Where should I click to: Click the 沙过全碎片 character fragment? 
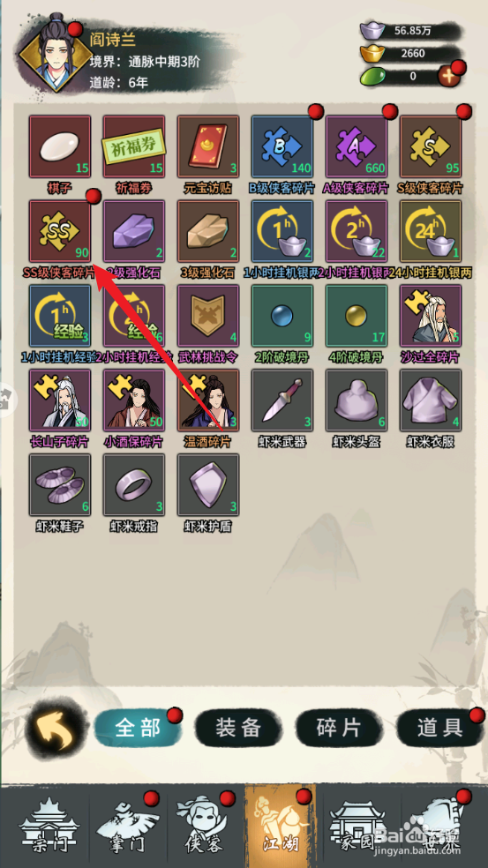coord(431,316)
